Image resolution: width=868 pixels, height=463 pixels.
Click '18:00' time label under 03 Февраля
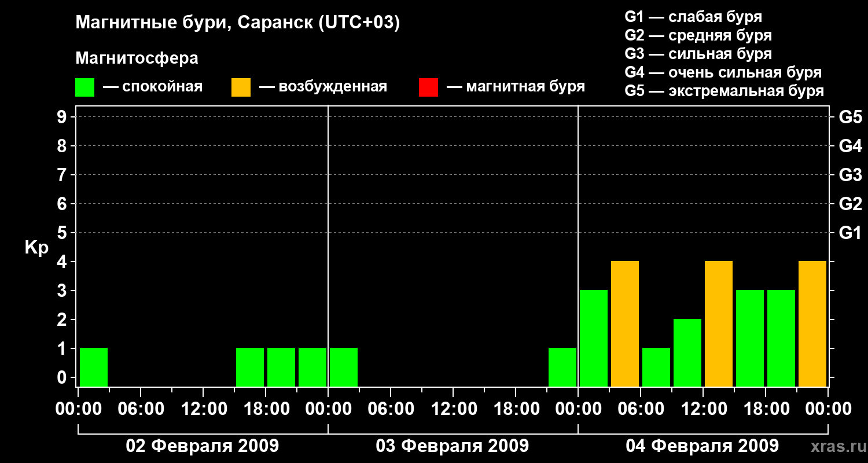[516, 409]
